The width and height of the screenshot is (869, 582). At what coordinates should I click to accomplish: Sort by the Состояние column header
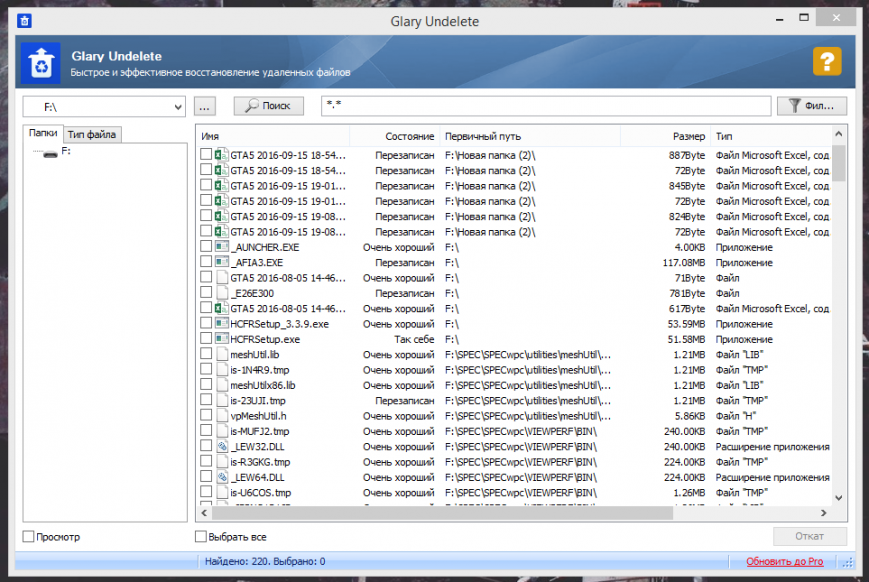tap(395, 136)
